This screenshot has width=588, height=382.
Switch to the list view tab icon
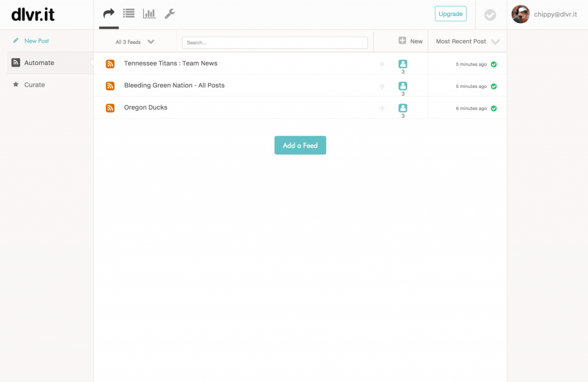129,14
